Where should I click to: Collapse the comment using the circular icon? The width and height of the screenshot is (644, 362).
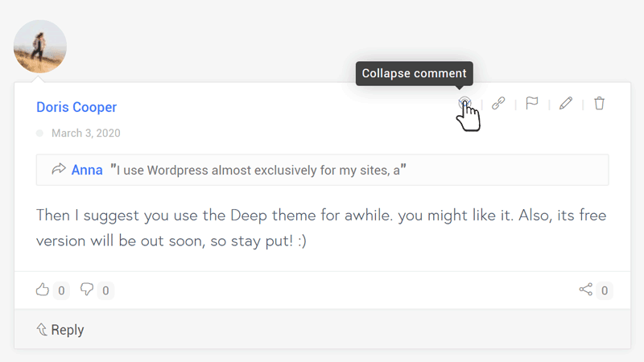464,103
